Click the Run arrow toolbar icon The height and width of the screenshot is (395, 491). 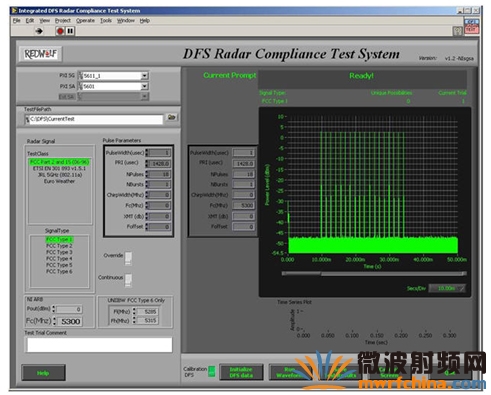pyautogui.click(x=39, y=31)
